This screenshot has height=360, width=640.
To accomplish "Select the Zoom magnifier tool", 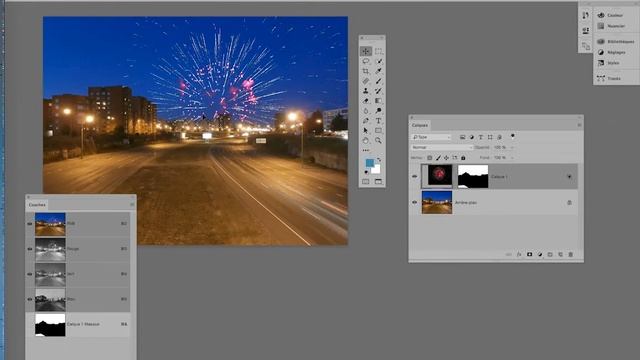I will [379, 140].
